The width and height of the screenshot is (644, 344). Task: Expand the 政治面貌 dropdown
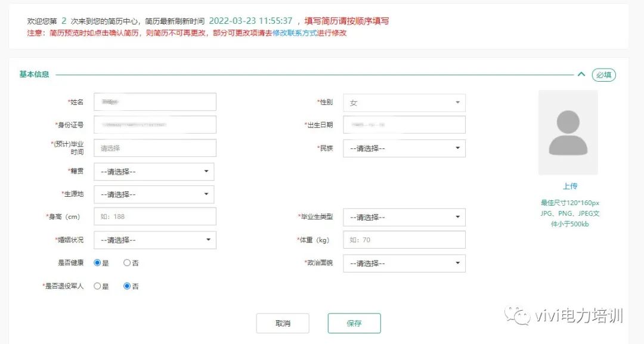tap(404, 264)
